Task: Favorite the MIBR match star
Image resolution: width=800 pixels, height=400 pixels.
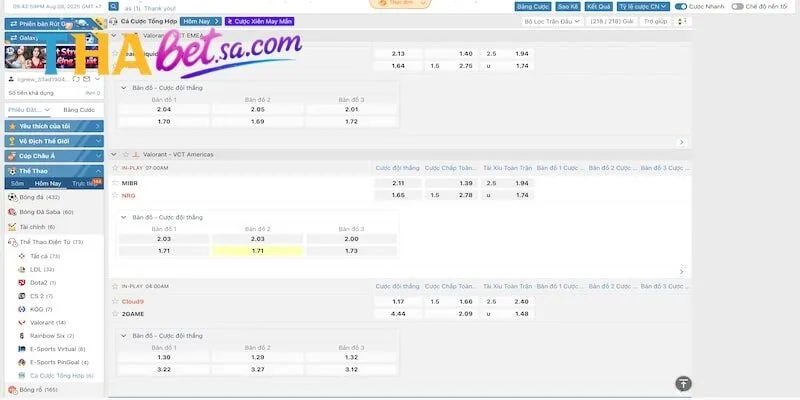Action: click(114, 183)
